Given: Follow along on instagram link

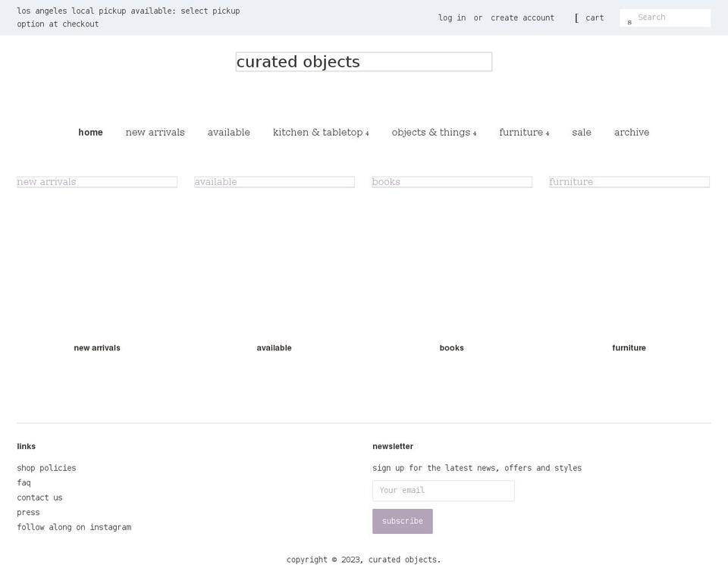Looking at the screenshot, I should click(74, 527).
